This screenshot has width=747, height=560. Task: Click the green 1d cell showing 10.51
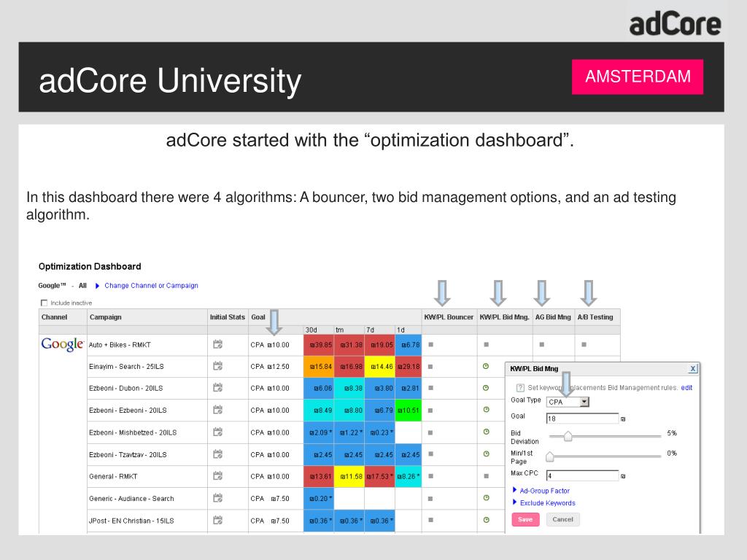[409, 410]
